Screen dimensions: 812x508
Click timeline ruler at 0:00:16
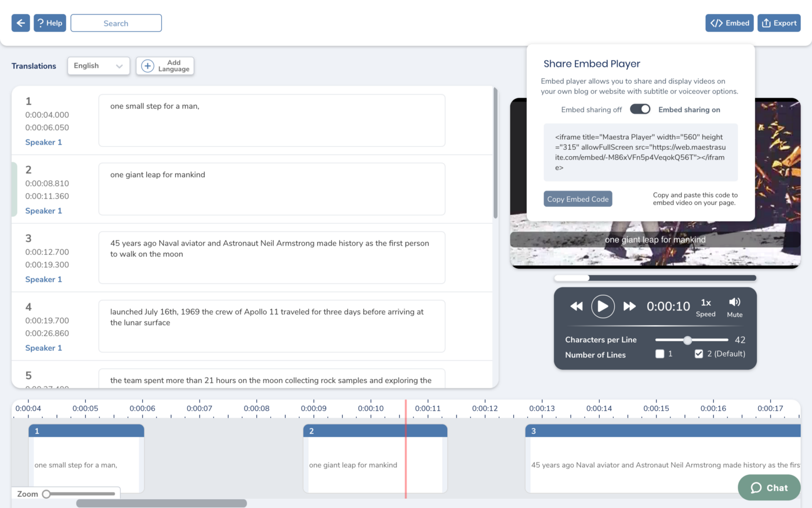(x=713, y=409)
